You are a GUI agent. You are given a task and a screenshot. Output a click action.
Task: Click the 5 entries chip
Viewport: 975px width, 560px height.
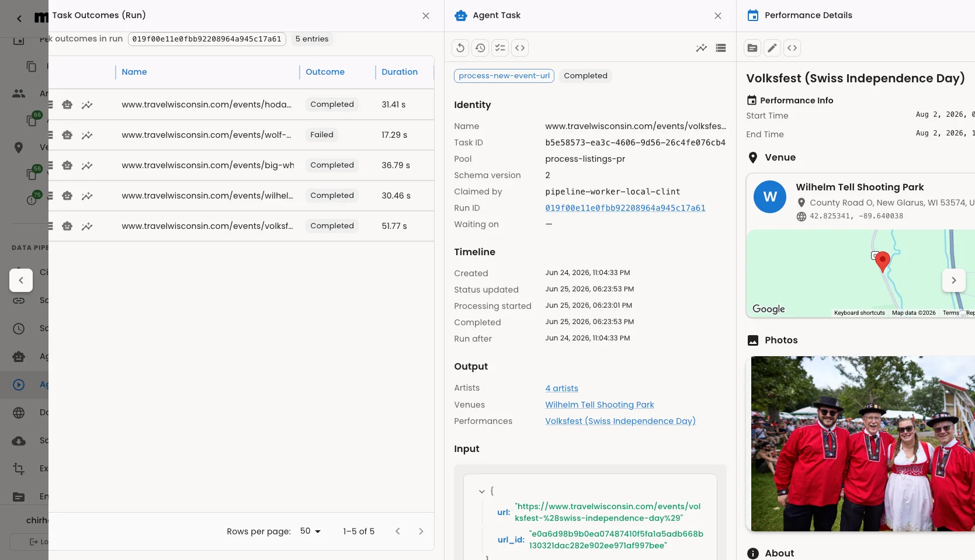coord(312,39)
